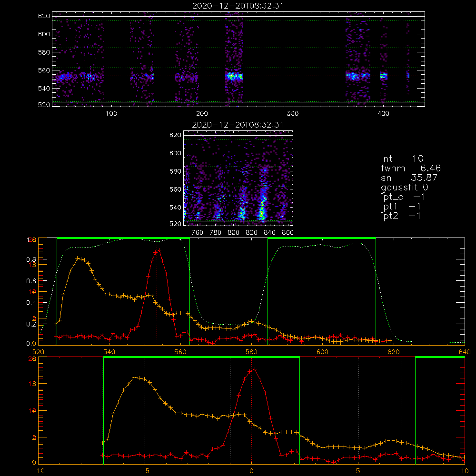This screenshot has width=476, height=476.
Task: Click the red peak at 0 in lower profile plot
Action: coord(255,369)
